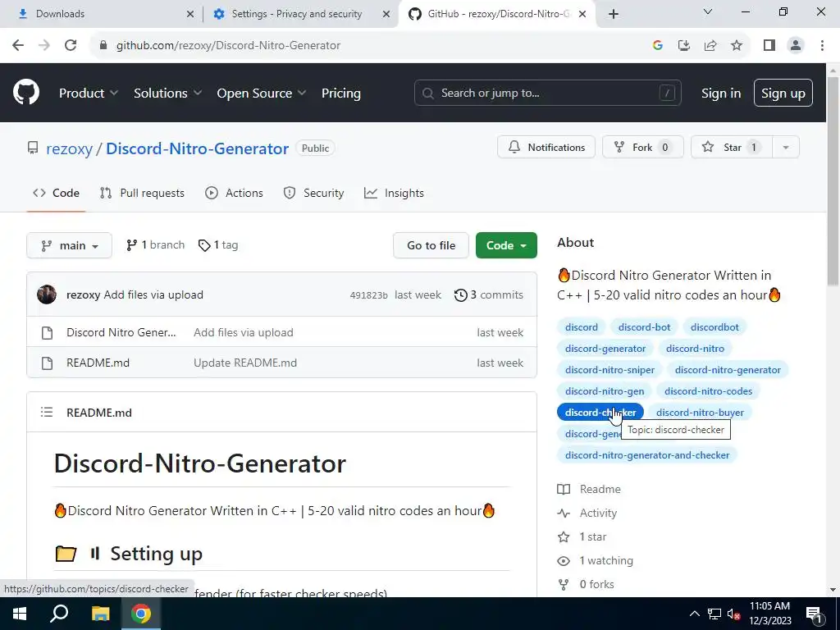
Task: Open the README.md outline list icon
Action: click(x=47, y=412)
